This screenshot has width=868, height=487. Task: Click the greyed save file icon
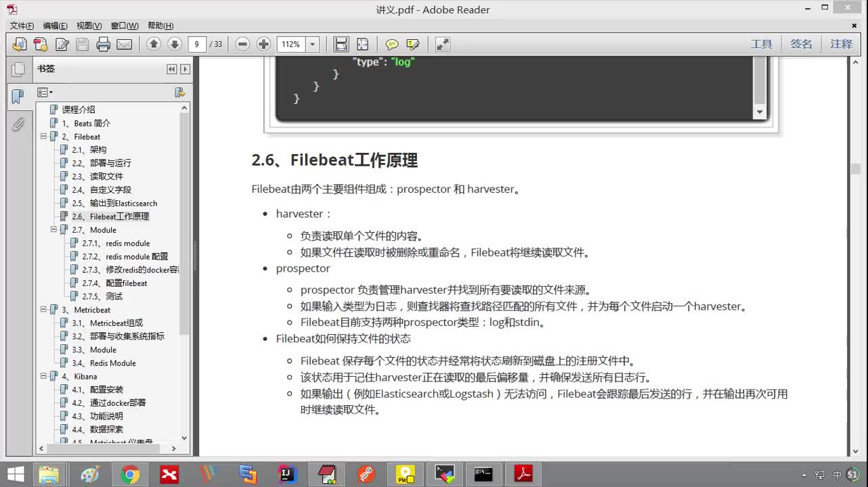[83, 45]
